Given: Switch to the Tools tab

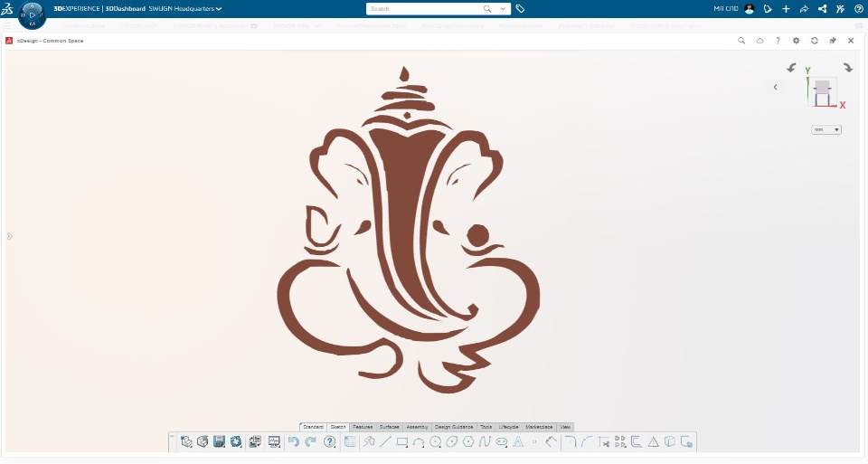Looking at the screenshot, I should [486, 427].
